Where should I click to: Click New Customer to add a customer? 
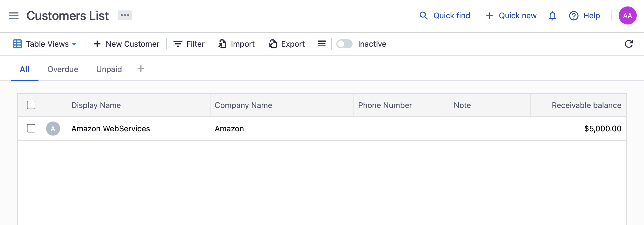point(126,44)
